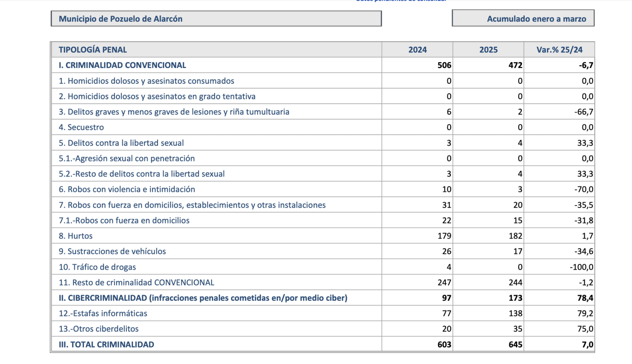632x364 pixels.
Task: Click the 2025 value 17 for sustracciones de vehículos
Action: pyautogui.click(x=518, y=251)
